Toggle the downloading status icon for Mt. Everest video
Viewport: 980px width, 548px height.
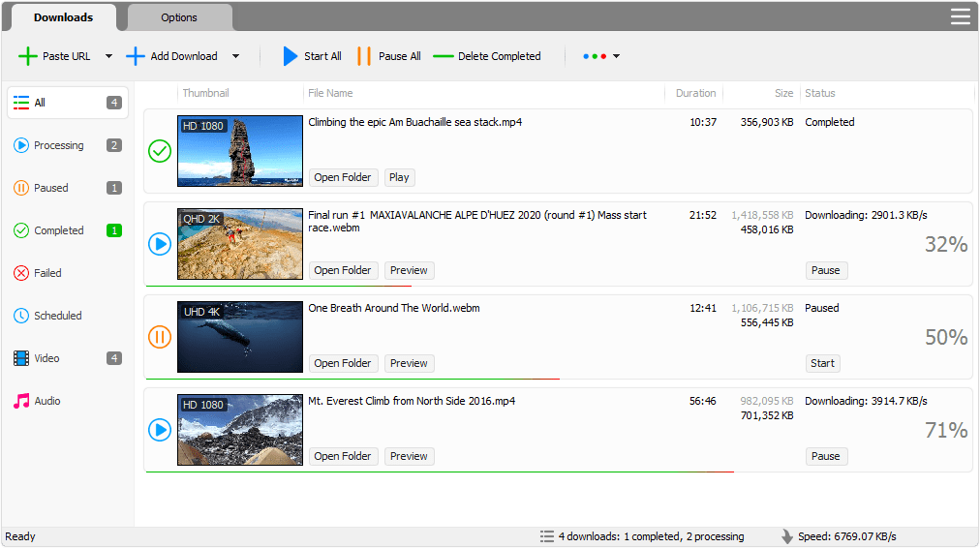tap(160, 430)
